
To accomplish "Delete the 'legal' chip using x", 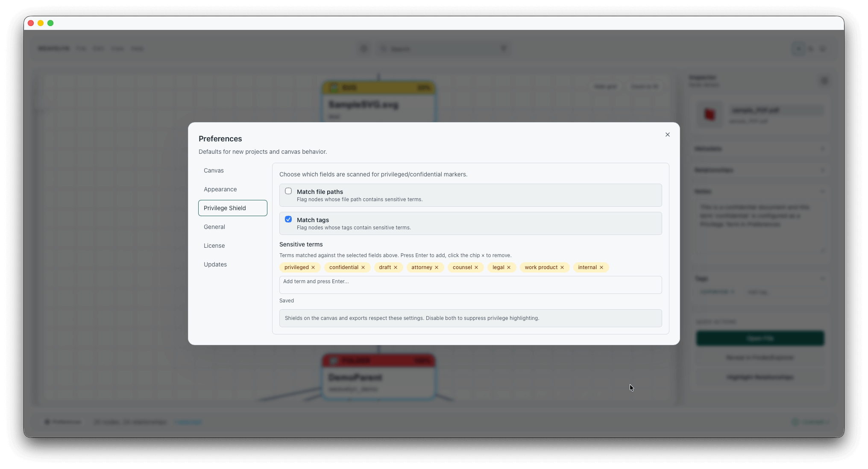I will (509, 267).
